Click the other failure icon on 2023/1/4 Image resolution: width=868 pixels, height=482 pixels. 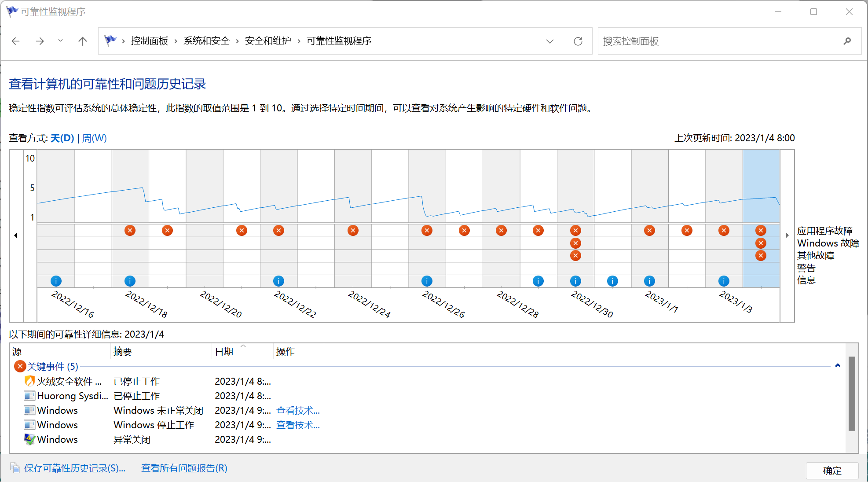point(761,255)
